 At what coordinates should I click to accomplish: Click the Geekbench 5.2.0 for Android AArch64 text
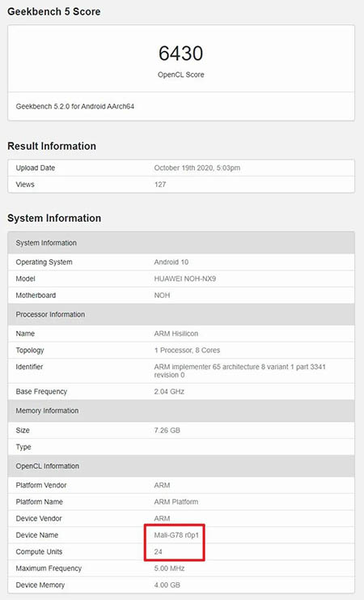coord(75,106)
